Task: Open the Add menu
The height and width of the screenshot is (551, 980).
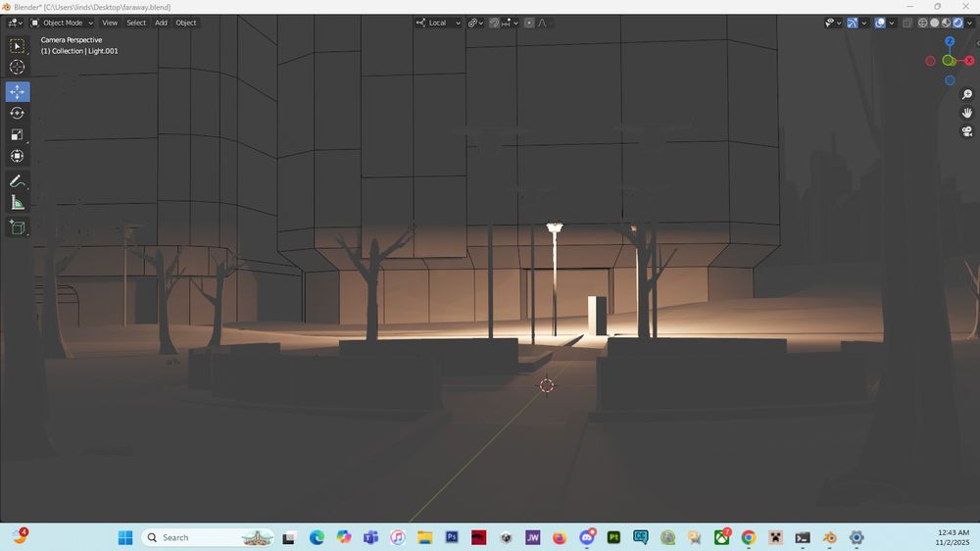Action: (161, 23)
